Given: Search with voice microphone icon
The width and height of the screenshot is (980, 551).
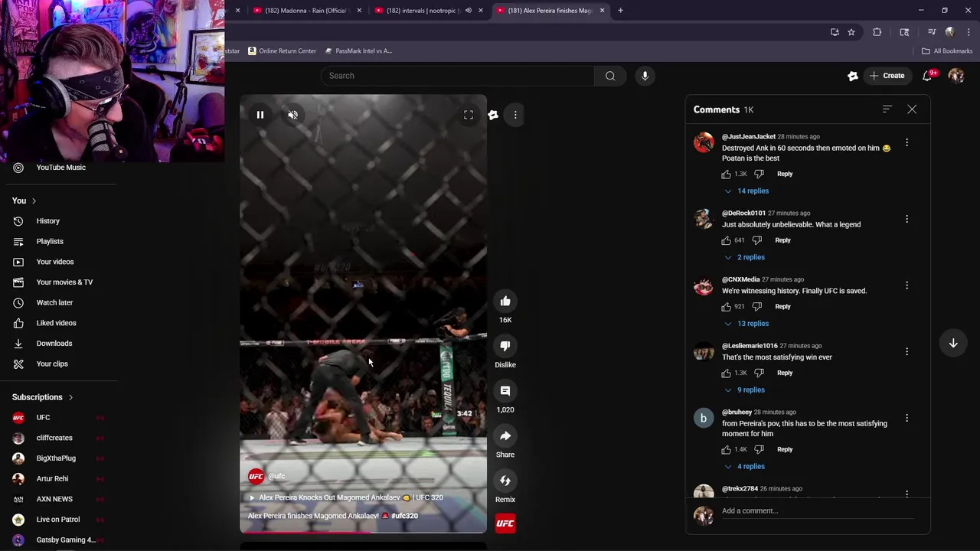Looking at the screenshot, I should (645, 76).
